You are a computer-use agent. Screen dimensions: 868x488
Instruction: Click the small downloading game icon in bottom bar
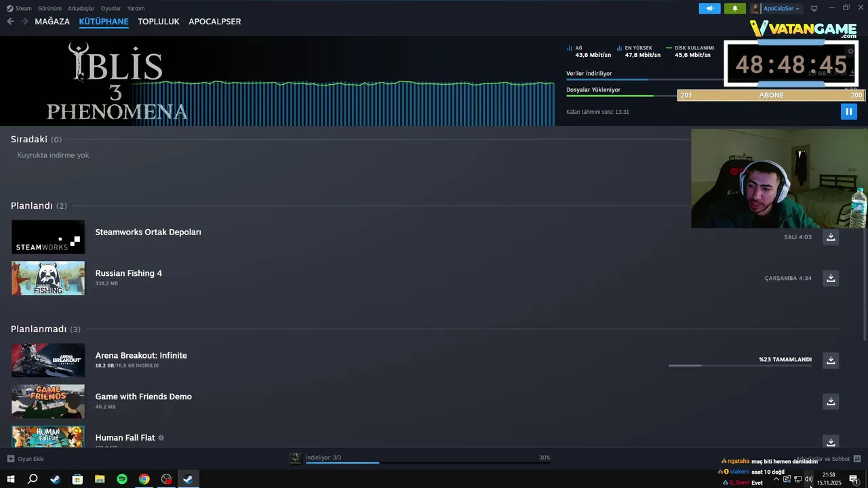click(x=295, y=458)
